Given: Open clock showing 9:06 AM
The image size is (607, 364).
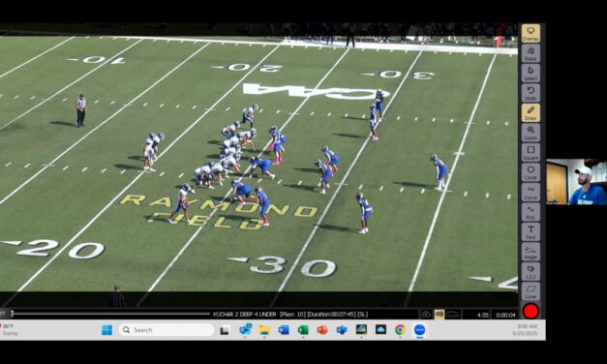Looking at the screenshot, I should [526, 330].
